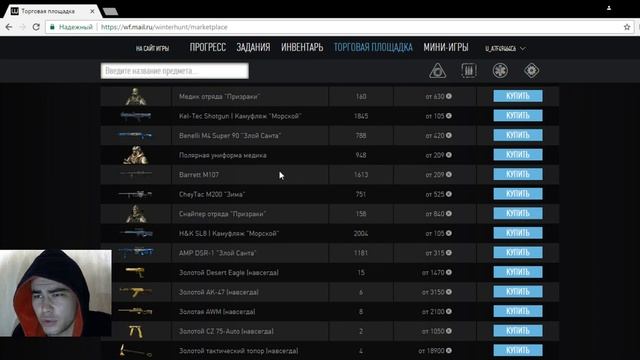Screen dimensions: 640x360
Task: Filter by the gear hexagon class icon
Action: pos(531,71)
